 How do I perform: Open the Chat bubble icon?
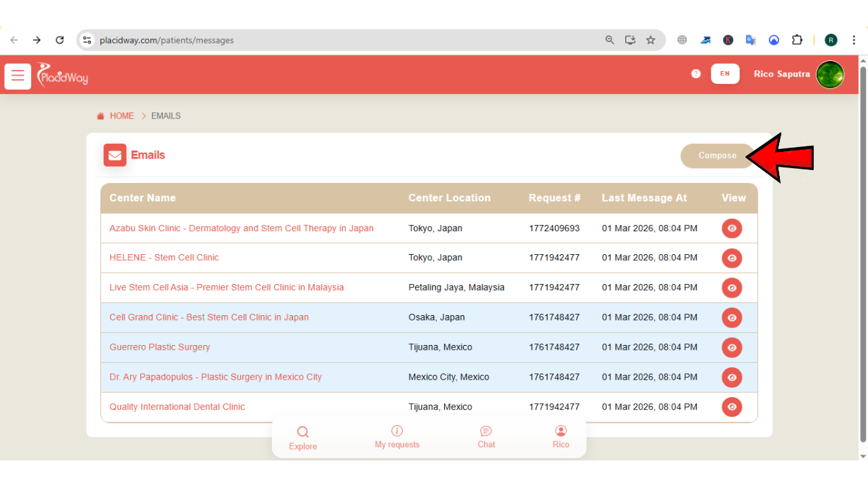pos(486,431)
